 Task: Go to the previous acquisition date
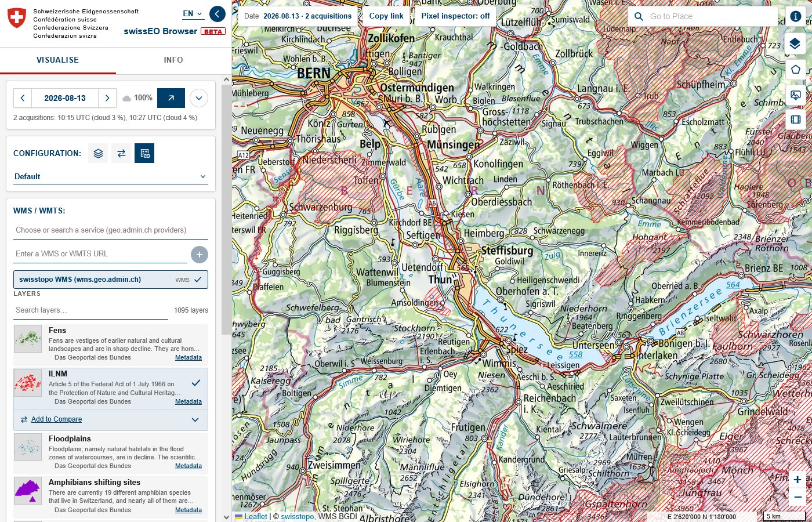pyautogui.click(x=23, y=98)
